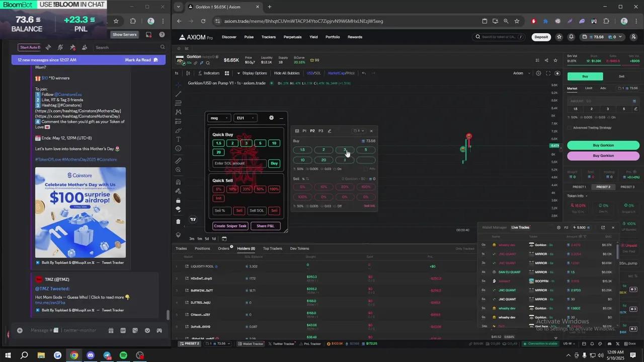The image size is (644, 362).
Task: Minimize the mog quick trade panel
Action: coord(281,118)
